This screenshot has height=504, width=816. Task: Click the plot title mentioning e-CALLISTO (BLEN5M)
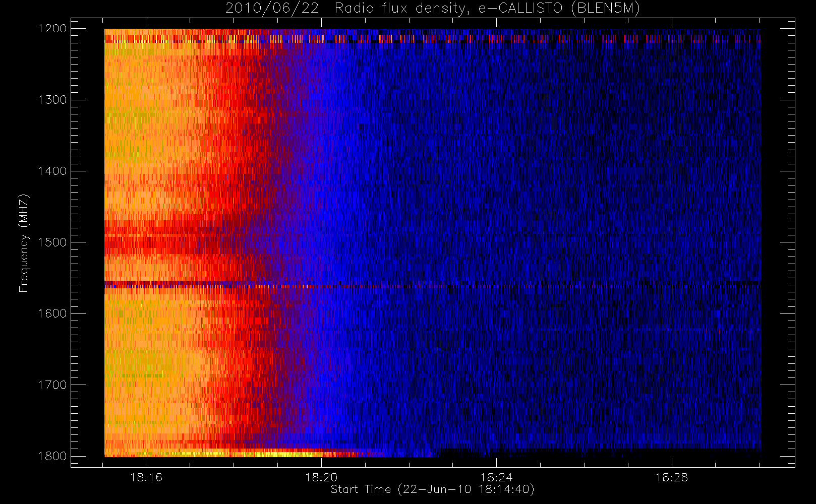pyautogui.click(x=433, y=8)
